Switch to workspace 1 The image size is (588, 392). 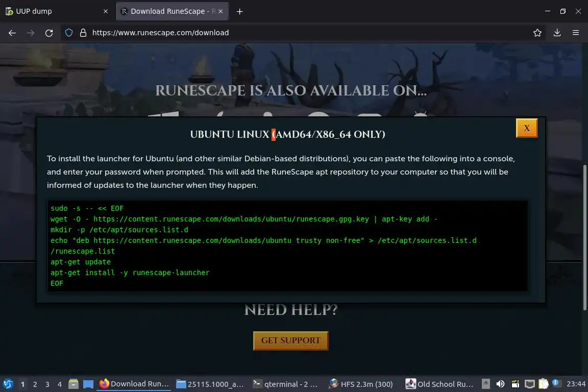pos(22,384)
